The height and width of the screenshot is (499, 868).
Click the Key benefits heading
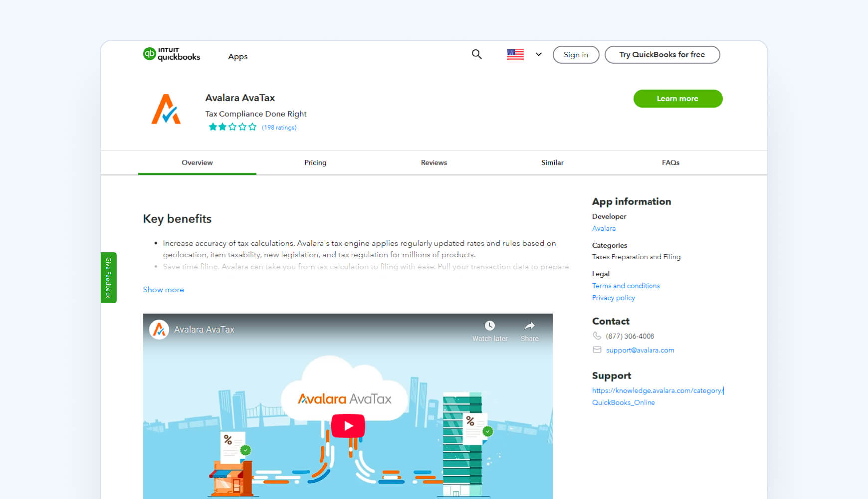177,219
